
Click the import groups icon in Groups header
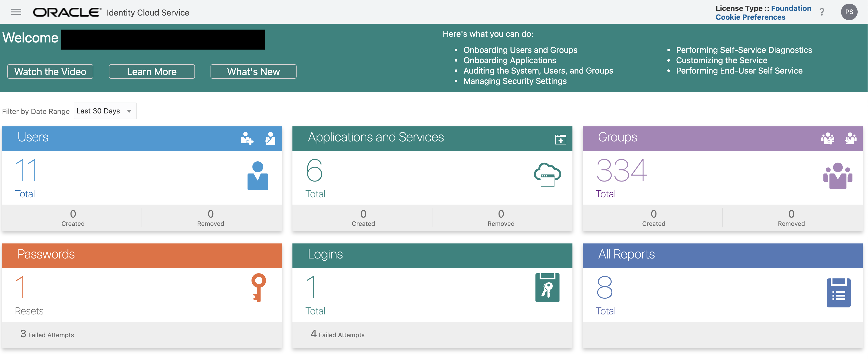click(850, 138)
